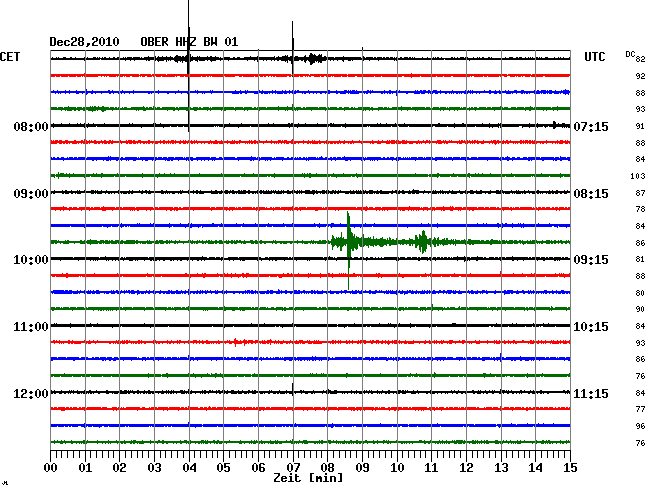Click the 14 tick label on Zeit axis
Screen dimensions: 650x494
[x=536, y=467]
